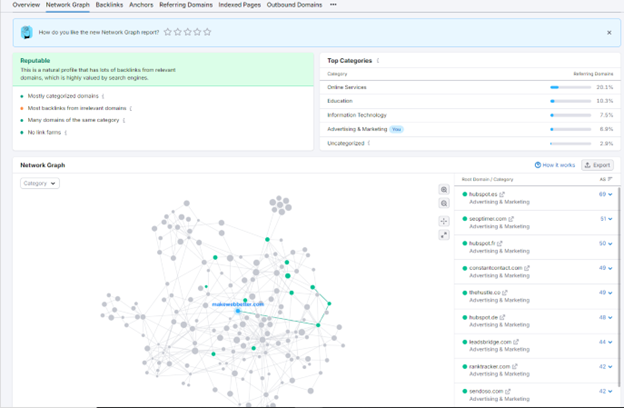Expand network graph to fullscreen

point(444,235)
